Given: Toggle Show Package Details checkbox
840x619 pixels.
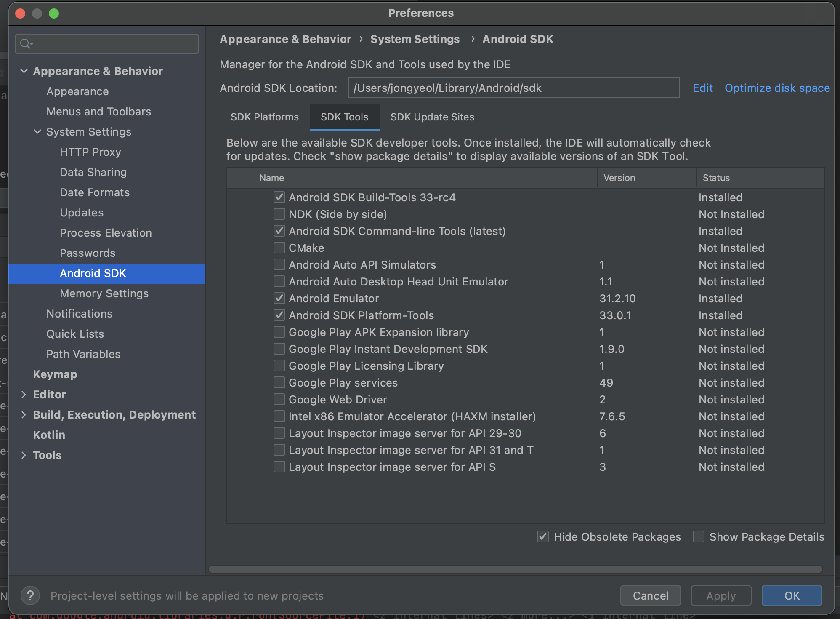Looking at the screenshot, I should click(x=699, y=536).
